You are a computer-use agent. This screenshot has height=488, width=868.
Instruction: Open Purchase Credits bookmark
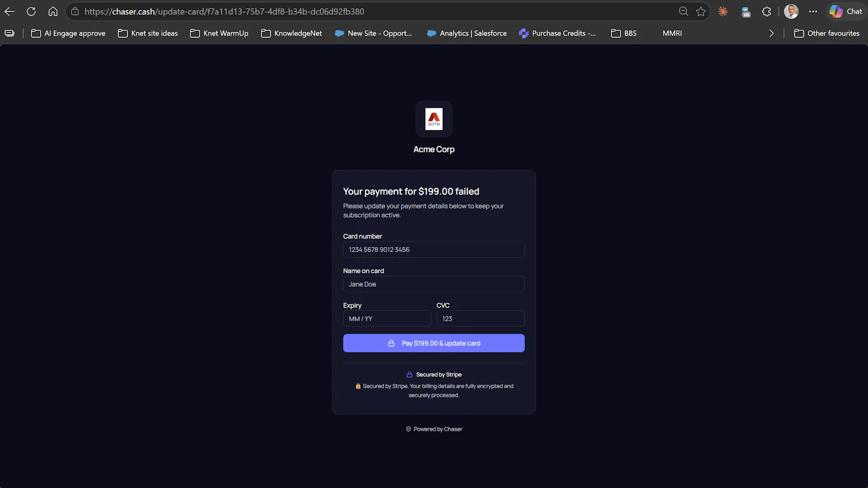tap(557, 33)
